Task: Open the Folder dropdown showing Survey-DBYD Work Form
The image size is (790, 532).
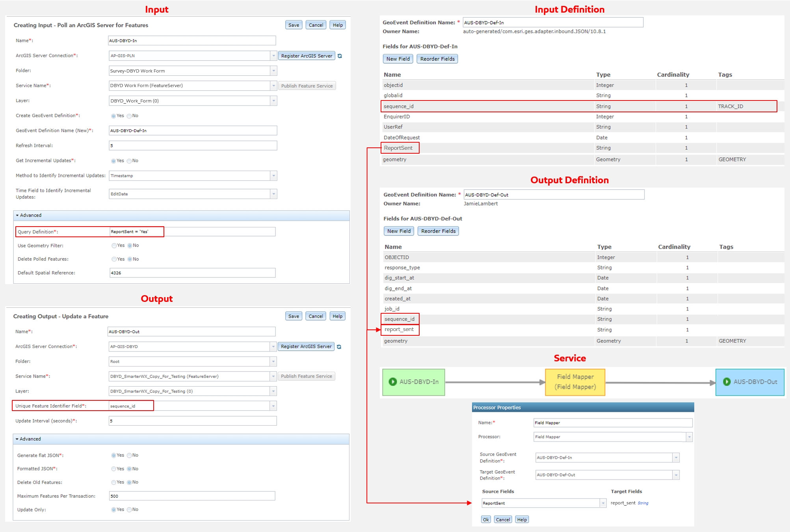Action: (x=273, y=71)
